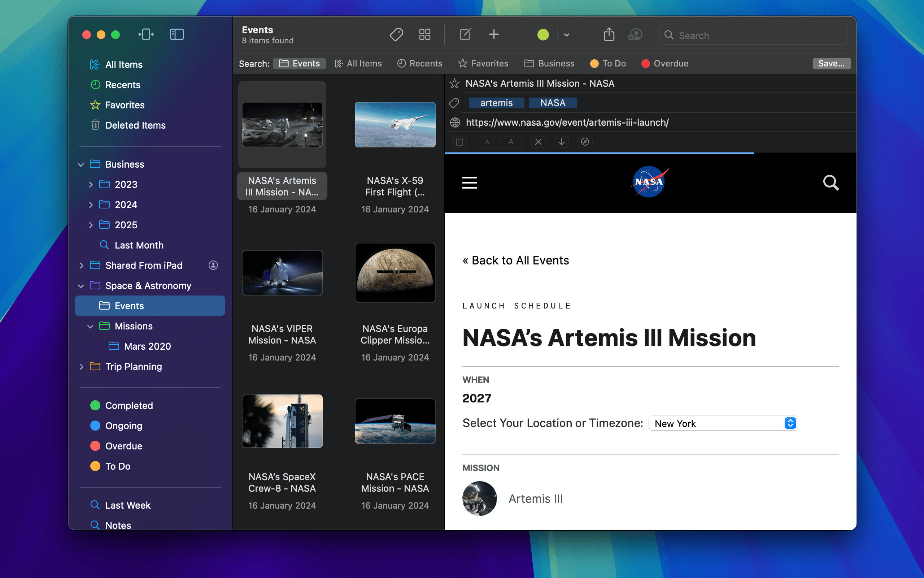
Task: Toggle reader view icon in preview bar
Action: tap(460, 142)
